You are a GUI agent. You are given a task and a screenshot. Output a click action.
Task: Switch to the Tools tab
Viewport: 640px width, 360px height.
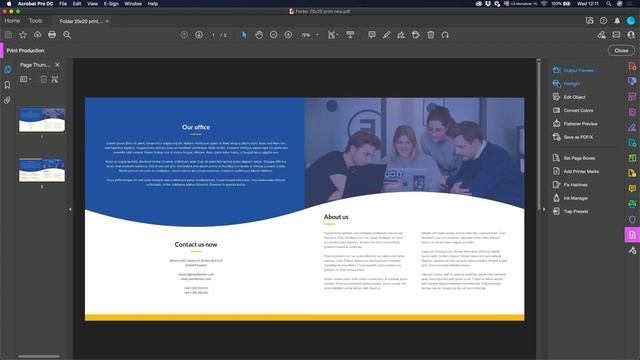pyautogui.click(x=36, y=20)
